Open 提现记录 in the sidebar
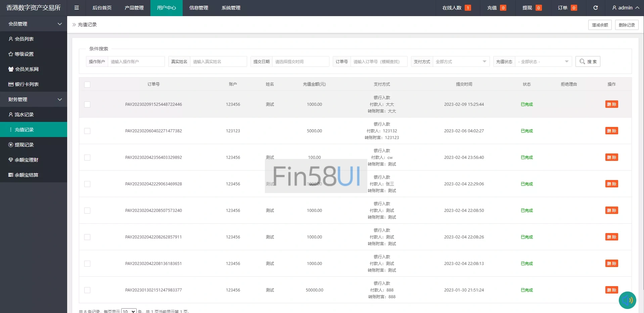The height and width of the screenshot is (313, 644). [x=24, y=145]
